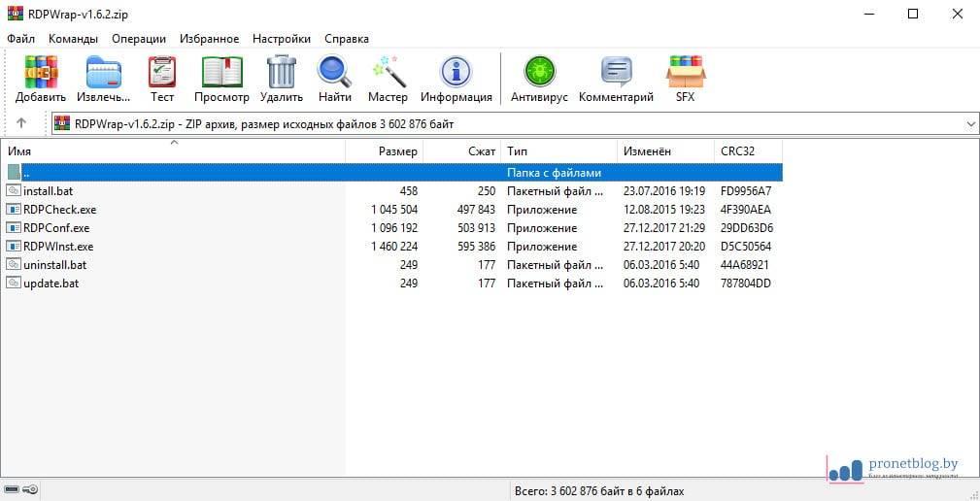This screenshot has width=980, height=501.
Task: Open the Команды menu
Action: point(73,39)
